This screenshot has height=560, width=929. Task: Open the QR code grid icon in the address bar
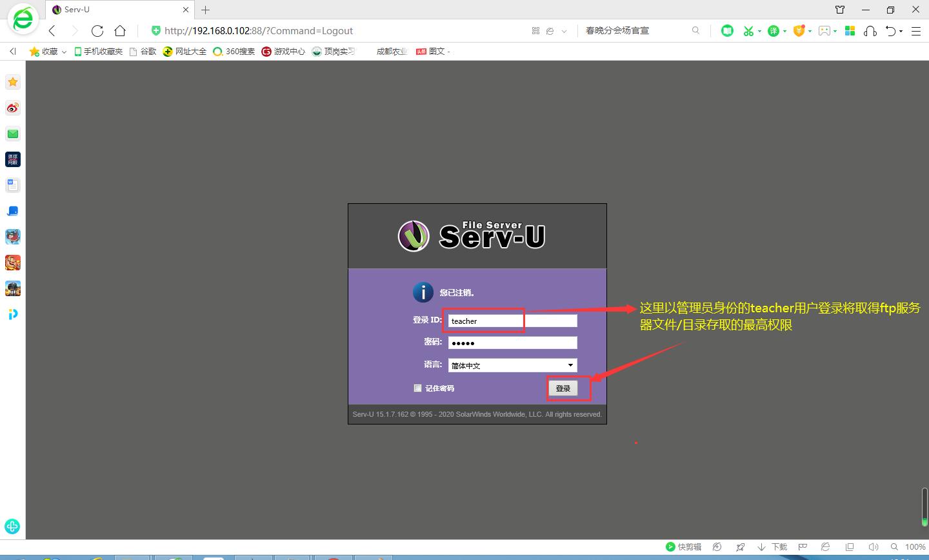coord(535,30)
